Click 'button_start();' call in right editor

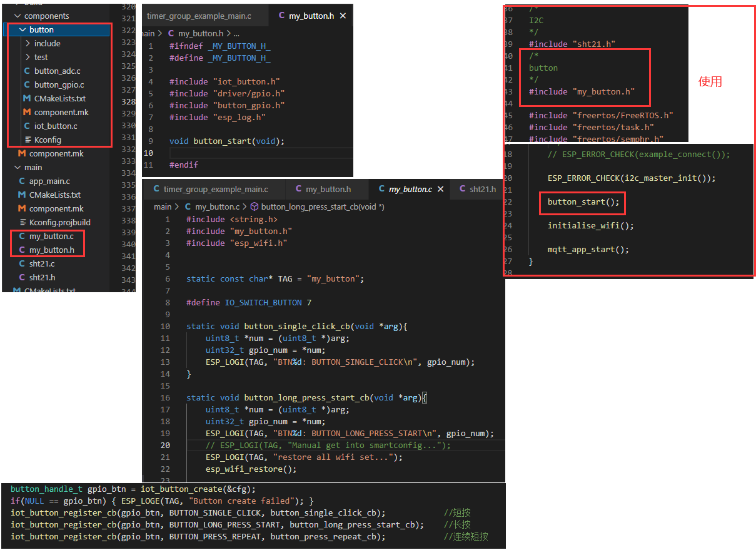click(583, 201)
